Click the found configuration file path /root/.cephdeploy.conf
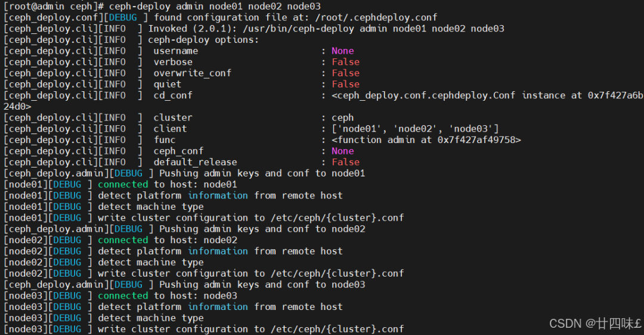Image resolution: width=644 pixels, height=335 pixels. tap(376, 17)
